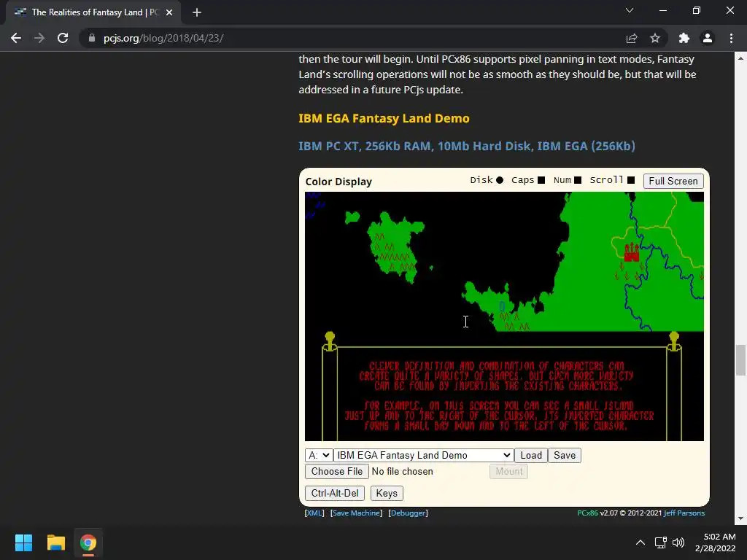Close the Realities of Fantasy Land tab

pyautogui.click(x=169, y=12)
